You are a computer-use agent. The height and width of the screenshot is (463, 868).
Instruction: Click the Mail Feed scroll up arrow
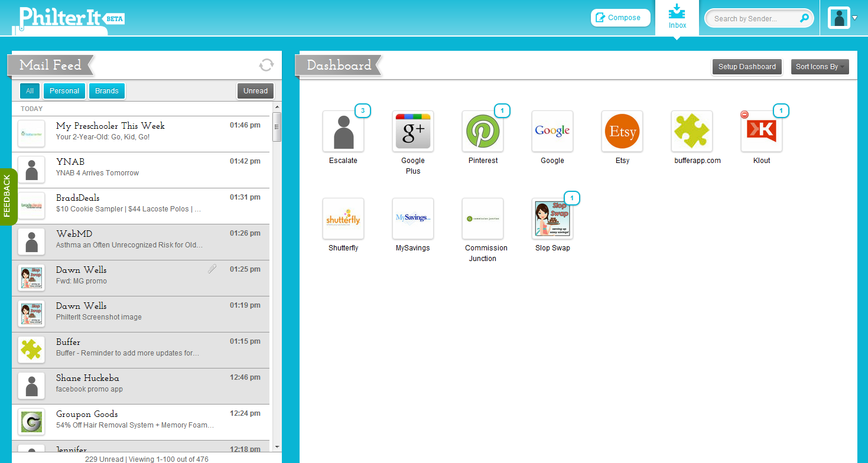(x=277, y=106)
